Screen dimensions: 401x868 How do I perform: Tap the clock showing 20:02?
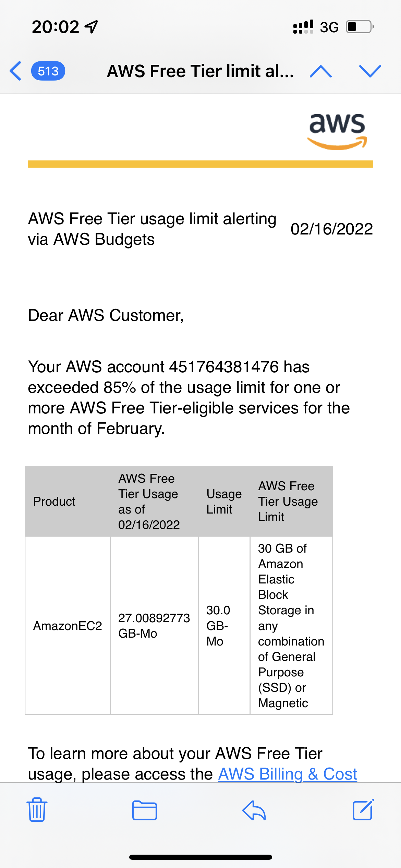tap(56, 27)
